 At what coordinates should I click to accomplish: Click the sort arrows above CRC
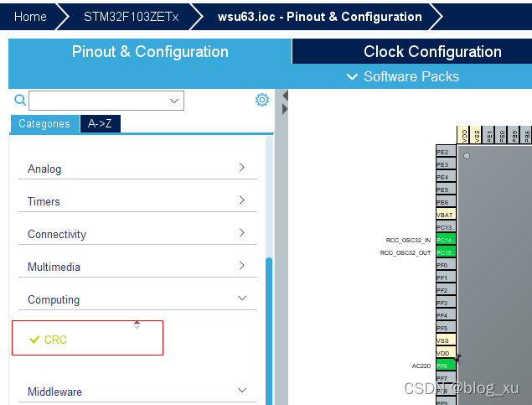click(137, 325)
